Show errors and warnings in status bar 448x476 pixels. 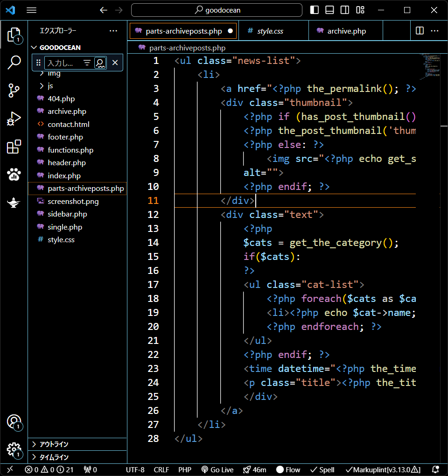coord(49,469)
